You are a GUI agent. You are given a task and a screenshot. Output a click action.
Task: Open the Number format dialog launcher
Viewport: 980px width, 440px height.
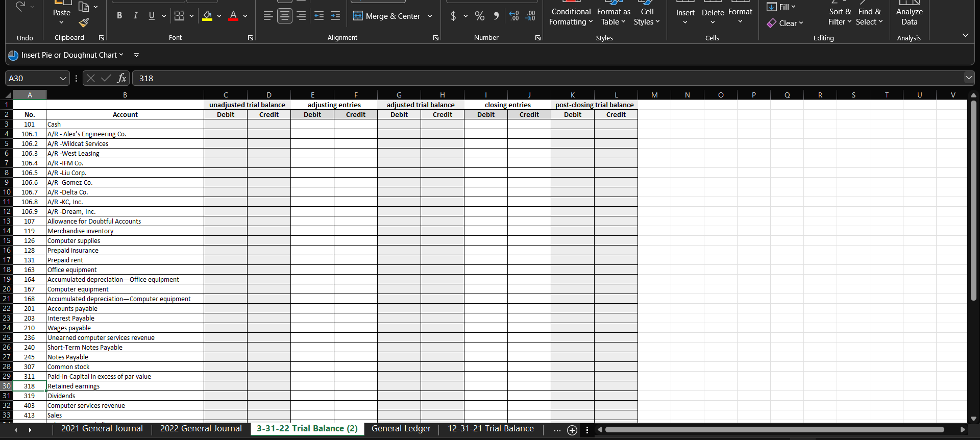pyautogui.click(x=538, y=38)
